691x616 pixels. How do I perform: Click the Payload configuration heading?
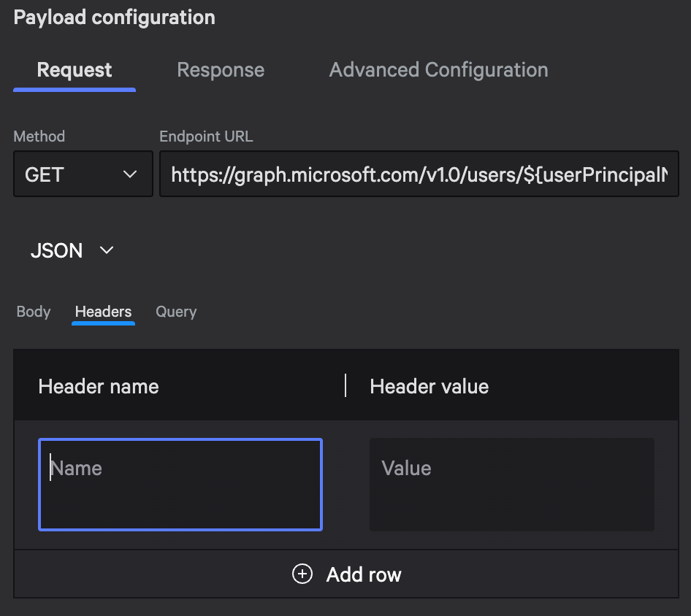pyautogui.click(x=114, y=17)
